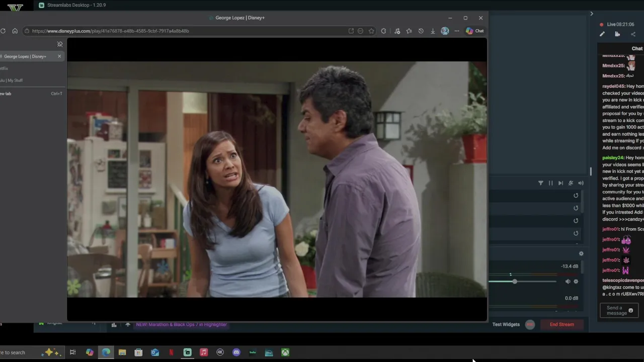Open Netflix app from taskbar
This screenshot has height=362, width=644.
[x=171, y=352]
